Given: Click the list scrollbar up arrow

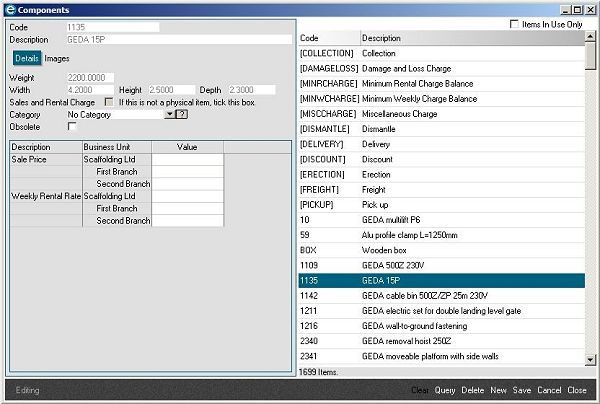Looking at the screenshot, I should pos(591,37).
